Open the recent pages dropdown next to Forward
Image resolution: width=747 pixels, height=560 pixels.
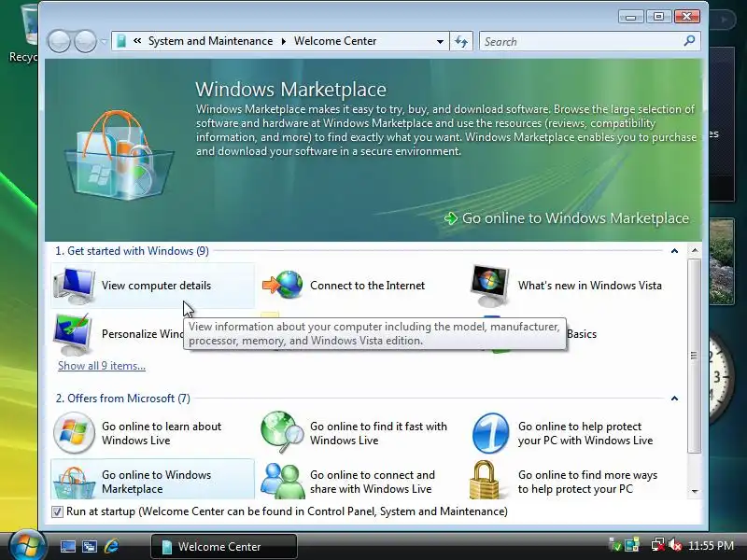click(104, 42)
